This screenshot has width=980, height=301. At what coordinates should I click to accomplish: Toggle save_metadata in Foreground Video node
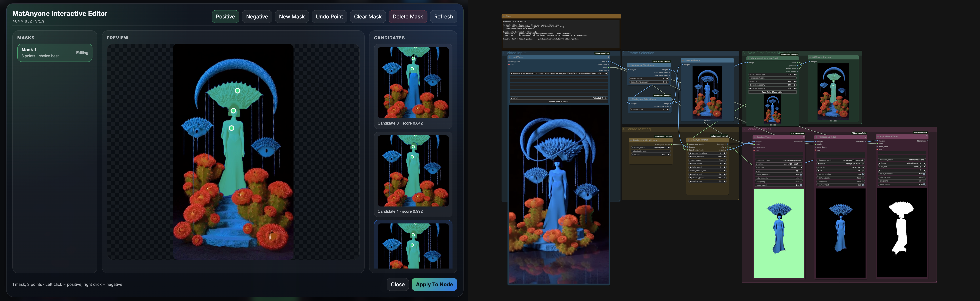coord(841,174)
